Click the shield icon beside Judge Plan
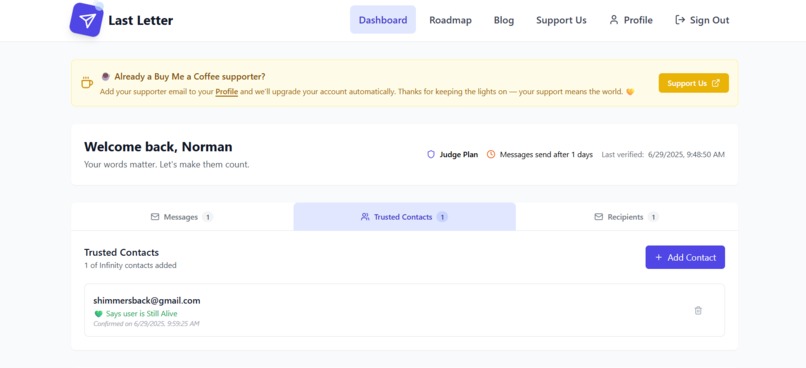 pyautogui.click(x=431, y=154)
